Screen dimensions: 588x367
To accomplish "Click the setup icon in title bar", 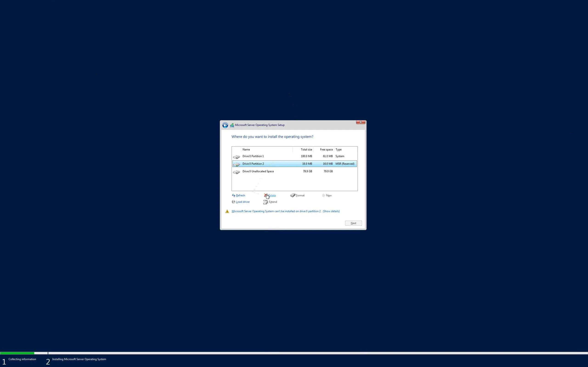I will point(232,125).
